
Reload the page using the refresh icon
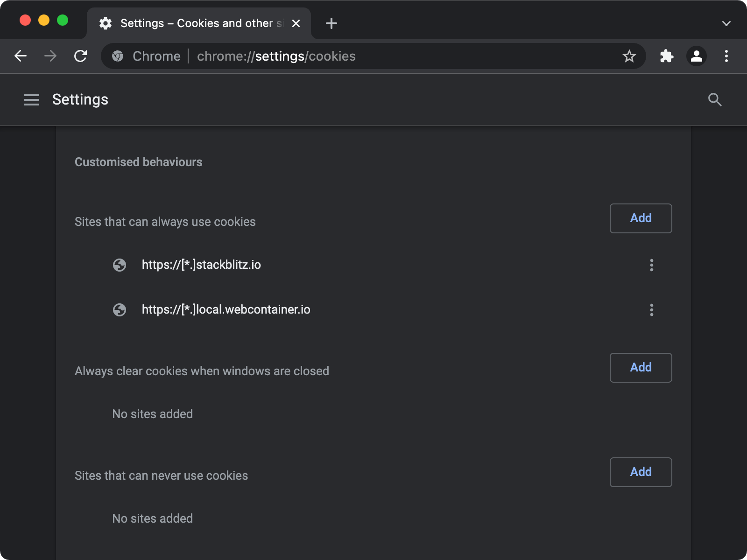coord(80,56)
